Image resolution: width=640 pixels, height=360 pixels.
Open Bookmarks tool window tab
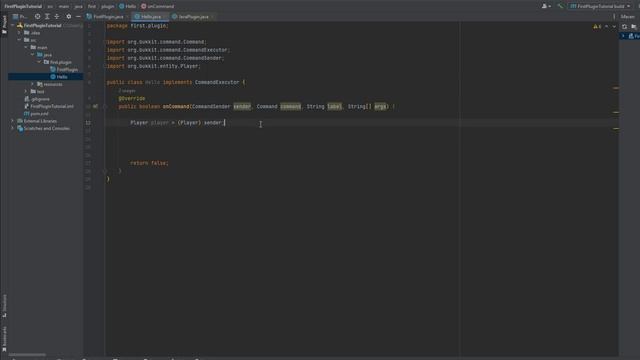tap(4, 339)
